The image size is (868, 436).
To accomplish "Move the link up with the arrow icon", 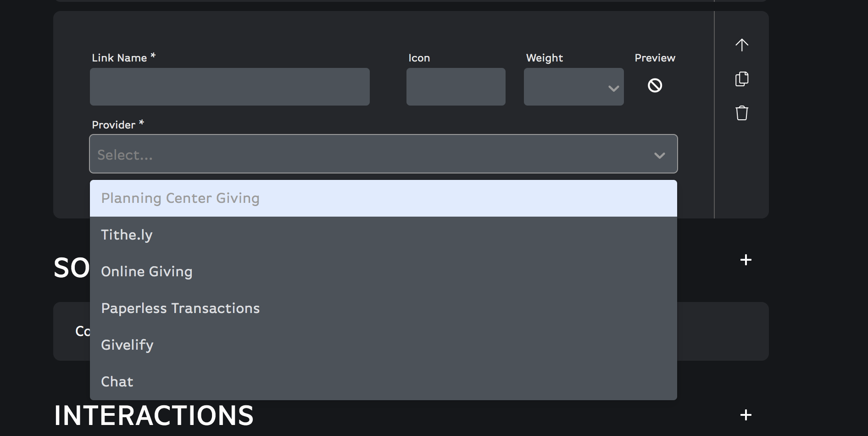I will coord(742,45).
